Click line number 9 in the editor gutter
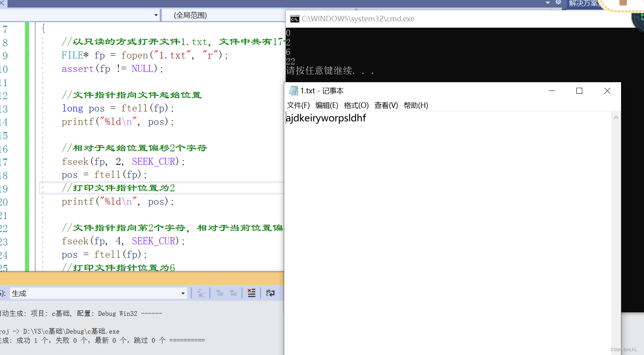Viewport: 644px width, 355px height. 5,56
